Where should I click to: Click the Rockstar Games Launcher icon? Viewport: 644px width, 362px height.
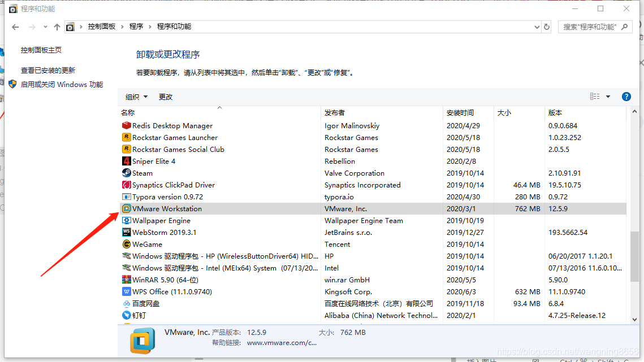point(127,137)
